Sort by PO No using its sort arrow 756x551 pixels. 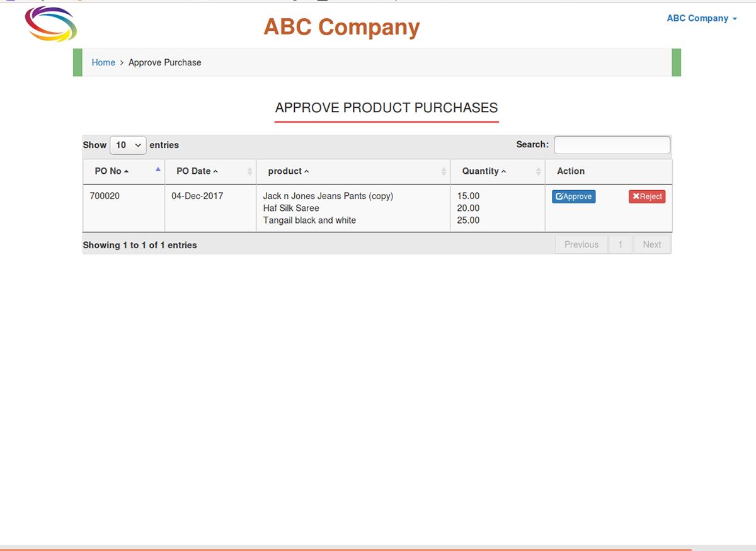coord(157,169)
